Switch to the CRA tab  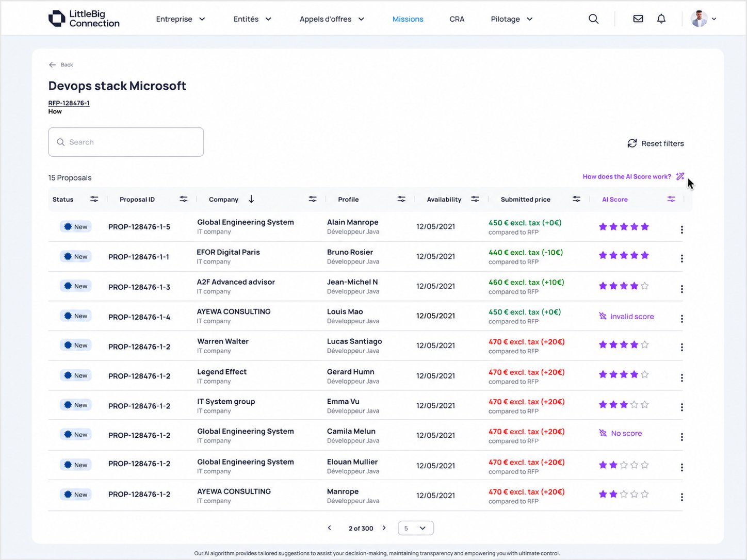tap(457, 19)
